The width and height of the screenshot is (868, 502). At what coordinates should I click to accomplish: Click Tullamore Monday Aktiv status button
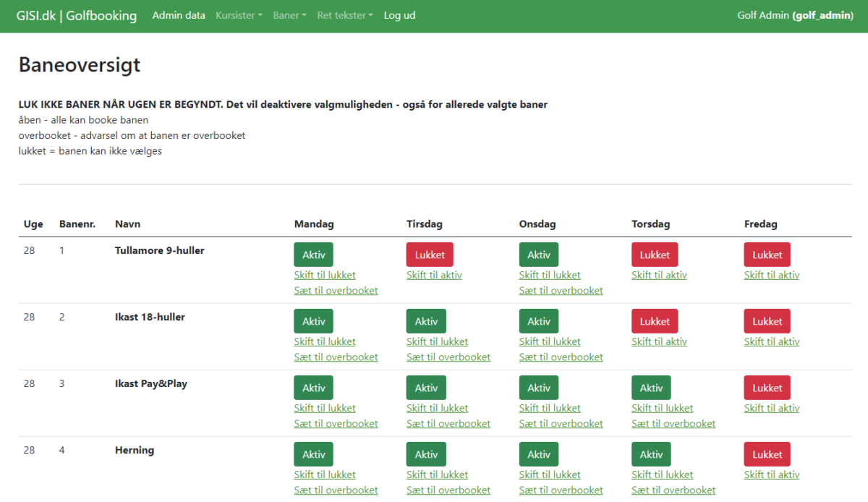(313, 255)
